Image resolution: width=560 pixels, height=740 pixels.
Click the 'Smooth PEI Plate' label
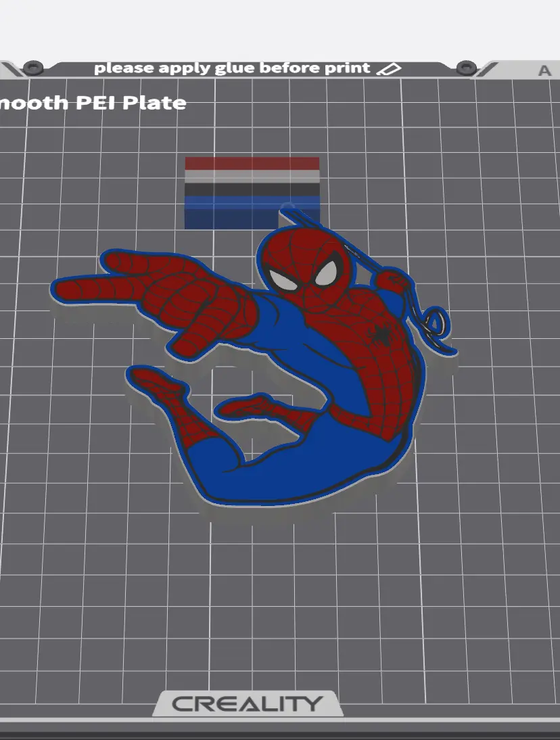[93, 103]
